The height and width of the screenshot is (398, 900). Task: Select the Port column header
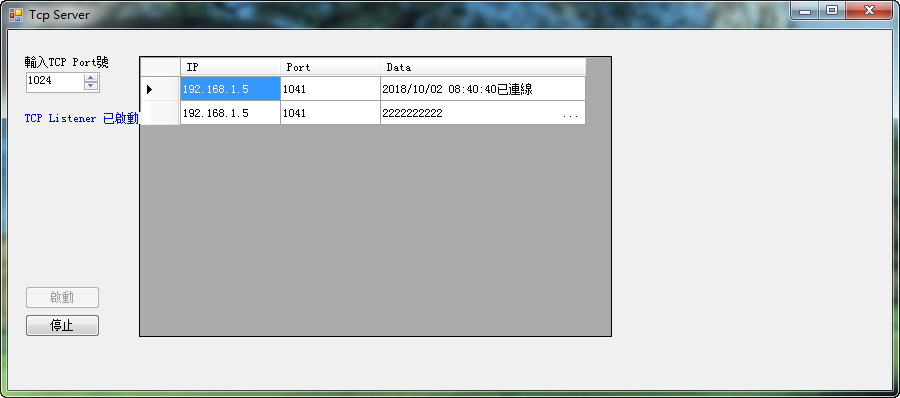pyautogui.click(x=330, y=67)
